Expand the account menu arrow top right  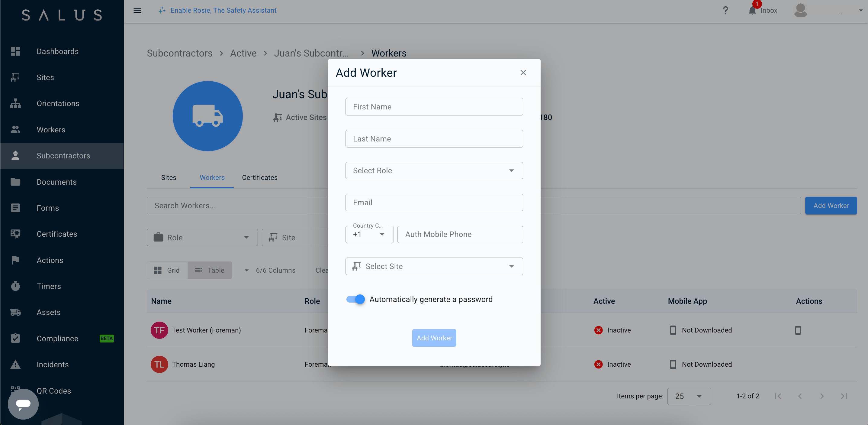(860, 11)
